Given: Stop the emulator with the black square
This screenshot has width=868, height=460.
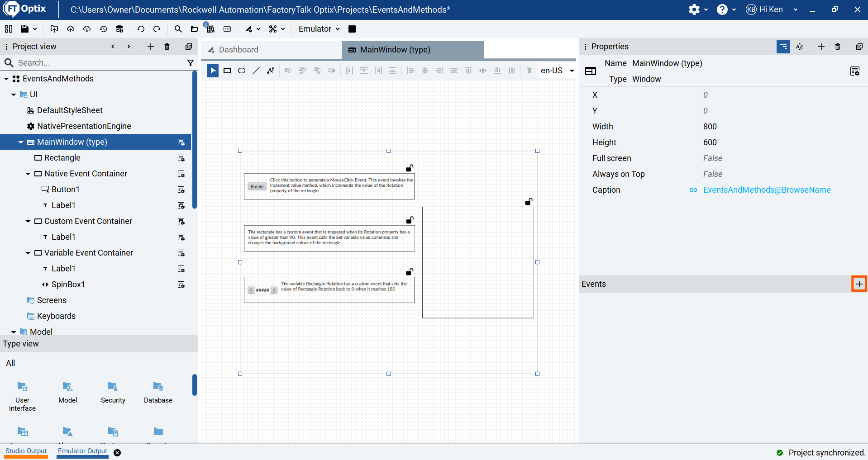Looking at the screenshot, I should pyautogui.click(x=352, y=29).
